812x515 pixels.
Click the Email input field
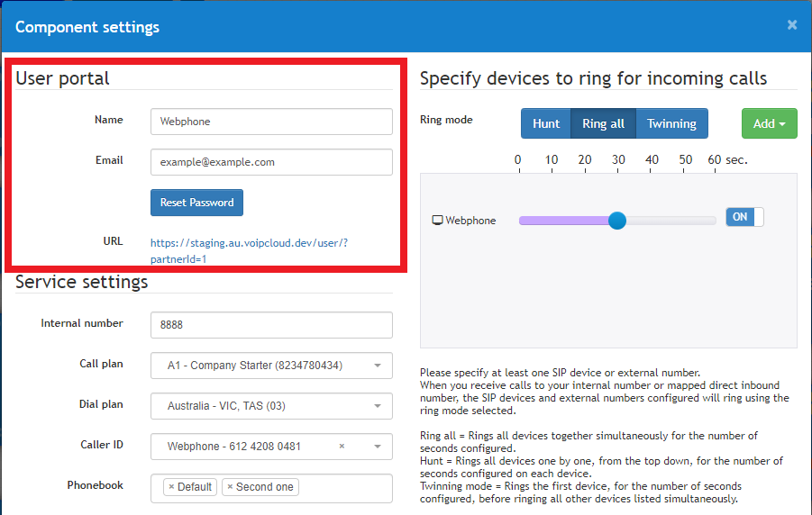coord(271,162)
